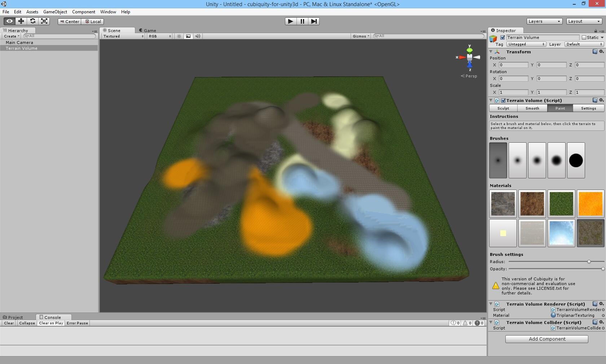Open the Hierarchy Create dropdown
The height and width of the screenshot is (364, 606).
(x=12, y=36)
